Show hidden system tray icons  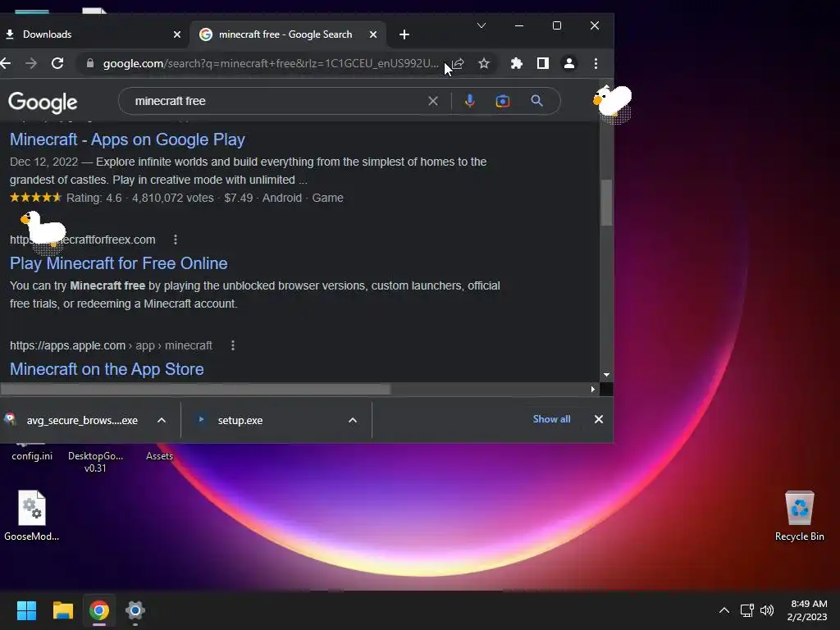[x=724, y=610]
